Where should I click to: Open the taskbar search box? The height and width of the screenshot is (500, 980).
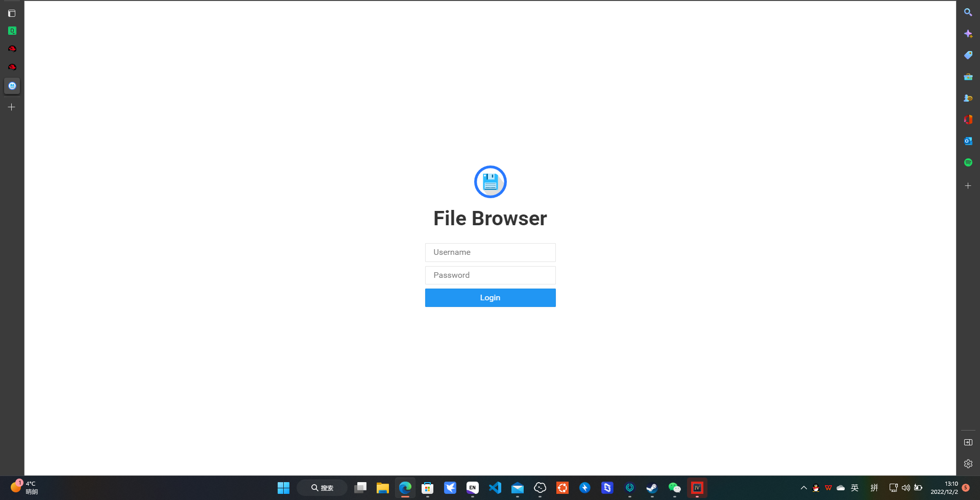(x=322, y=487)
